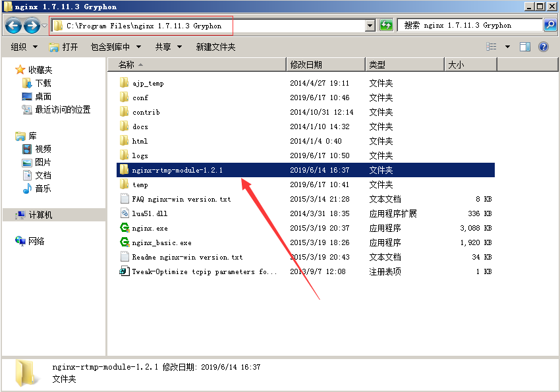This screenshot has width=560, height=392.
Task: Click the 打开 toolbar button
Action: point(63,47)
